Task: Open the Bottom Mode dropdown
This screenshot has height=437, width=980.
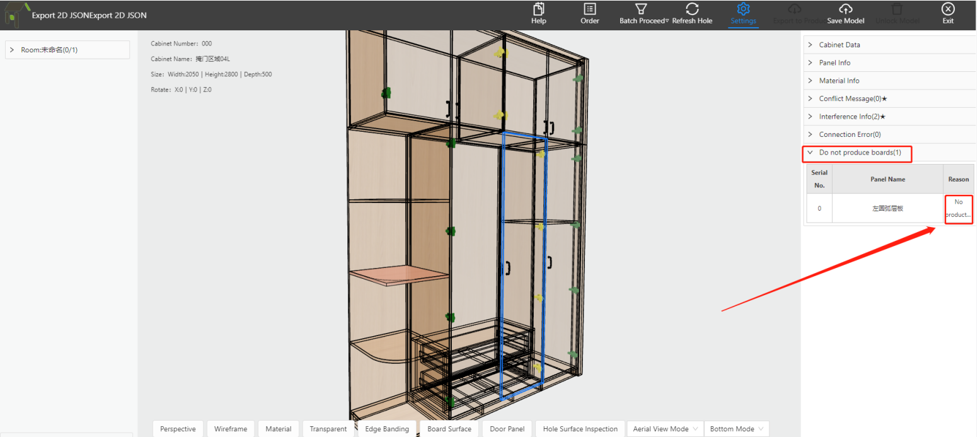Action: point(737,429)
